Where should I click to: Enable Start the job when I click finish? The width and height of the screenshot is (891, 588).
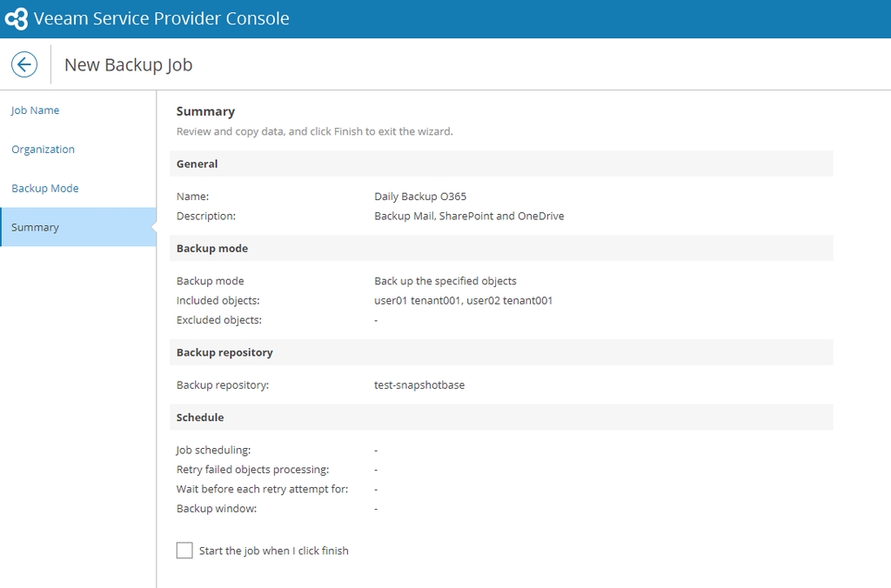pos(184,551)
